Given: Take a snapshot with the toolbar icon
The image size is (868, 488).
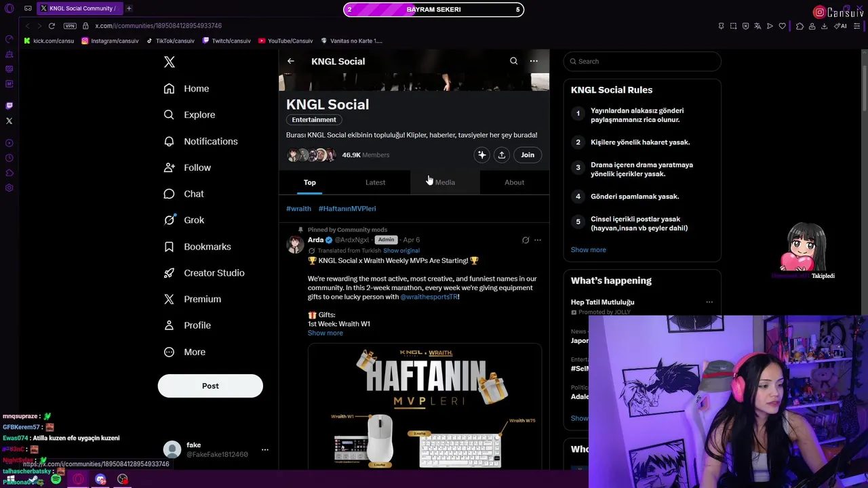Looking at the screenshot, I should click(733, 26).
